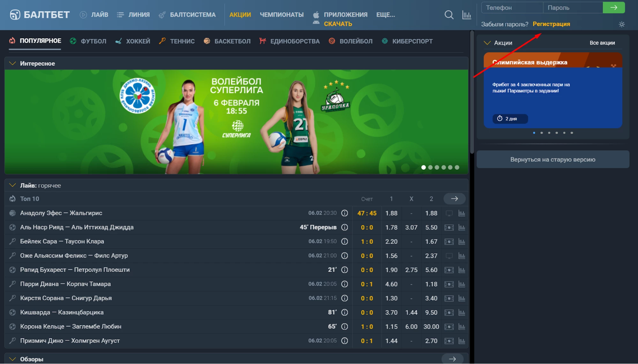Pick draw odds 6.00 in Корона Кельце match
This screenshot has width=638, height=364.
(x=411, y=327)
